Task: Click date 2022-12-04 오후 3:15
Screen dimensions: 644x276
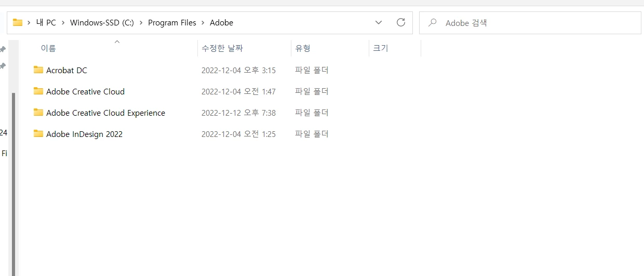Action: point(238,70)
